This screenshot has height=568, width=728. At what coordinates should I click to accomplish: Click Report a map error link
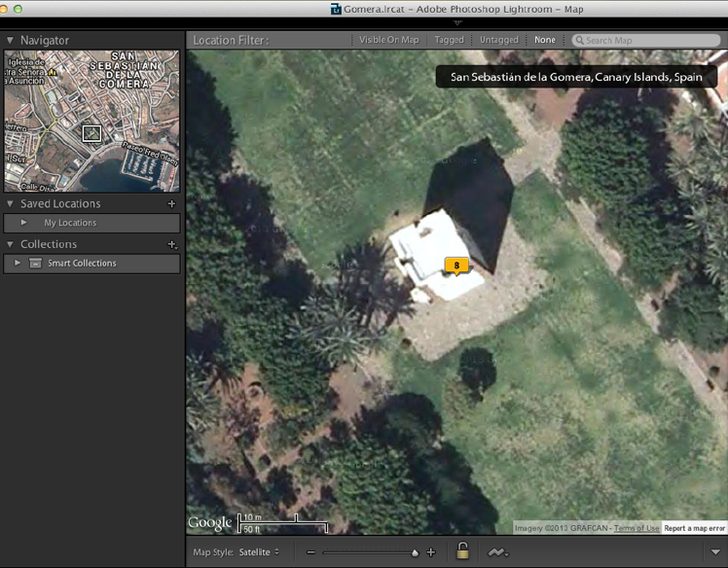[694, 528]
